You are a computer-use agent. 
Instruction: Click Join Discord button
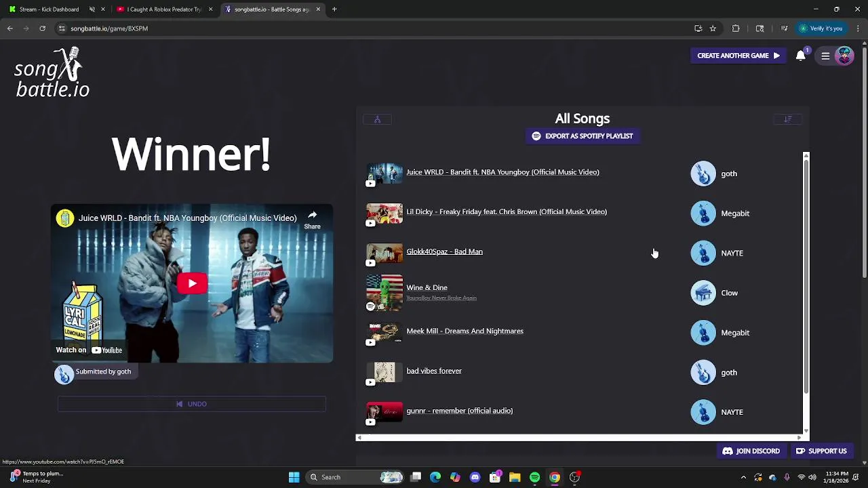click(751, 451)
